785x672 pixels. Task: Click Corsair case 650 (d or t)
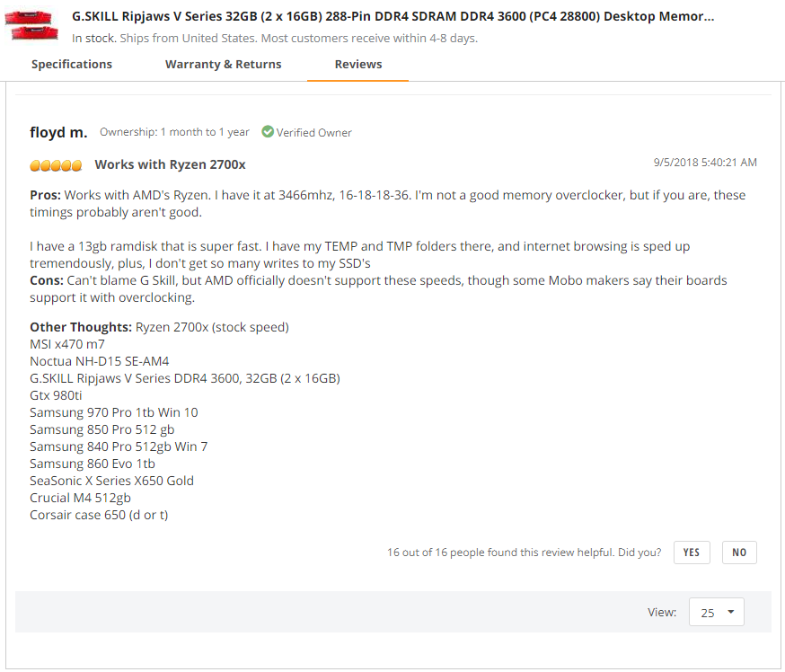pos(99,515)
